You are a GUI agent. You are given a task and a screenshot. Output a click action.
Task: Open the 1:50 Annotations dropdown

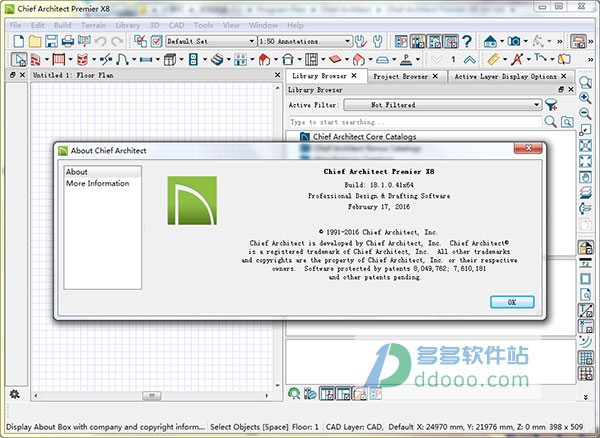pos(305,41)
